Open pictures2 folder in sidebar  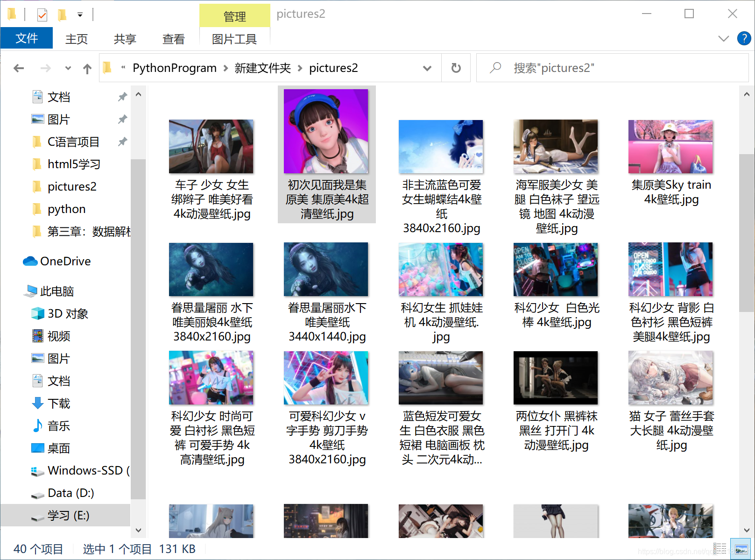[x=72, y=187]
